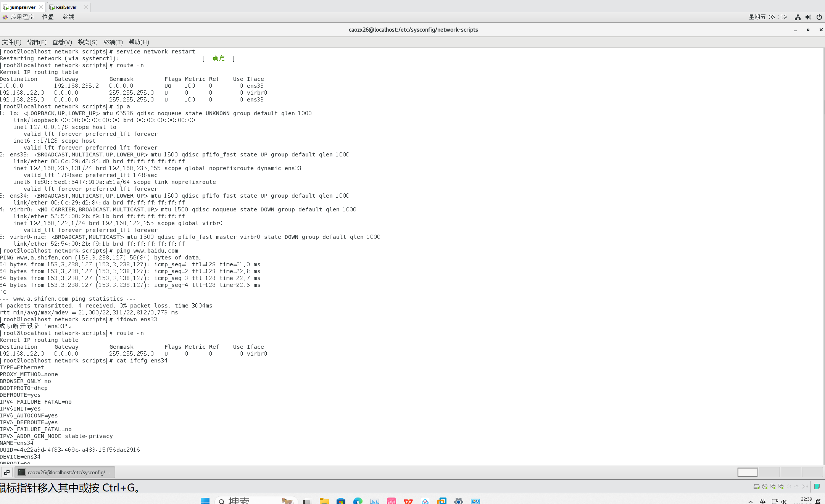Click the first network adapter status icon
This screenshot has width=825, height=504.
tap(773, 486)
